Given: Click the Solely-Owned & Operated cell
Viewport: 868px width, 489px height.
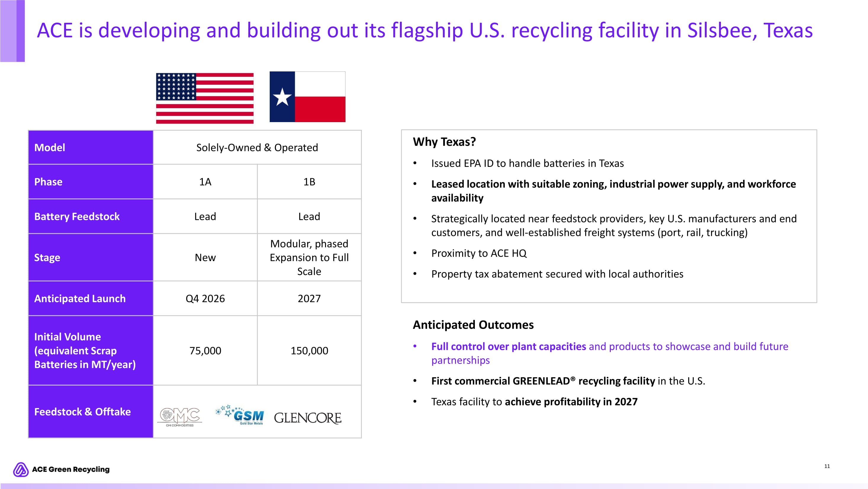Looking at the screenshot, I should (x=257, y=148).
